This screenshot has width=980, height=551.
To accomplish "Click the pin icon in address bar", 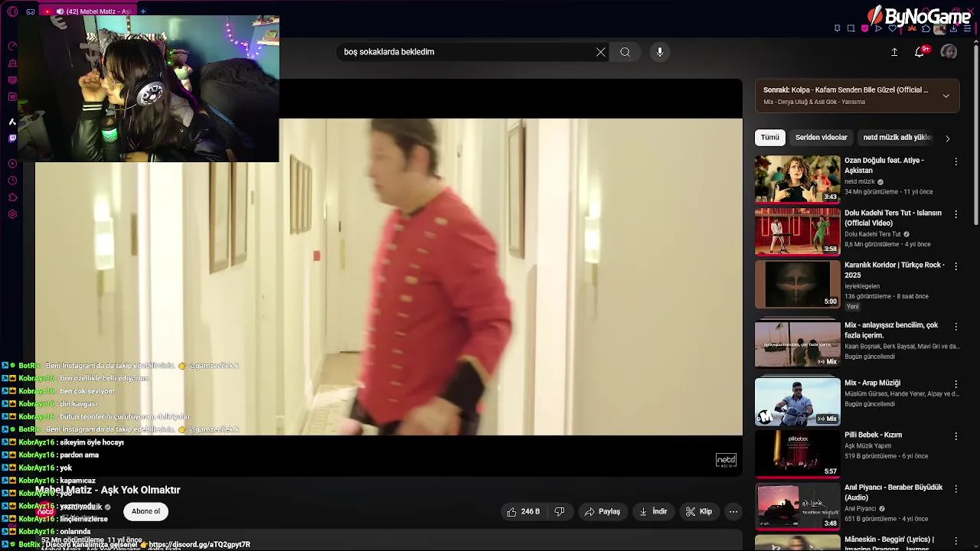I will (837, 28).
